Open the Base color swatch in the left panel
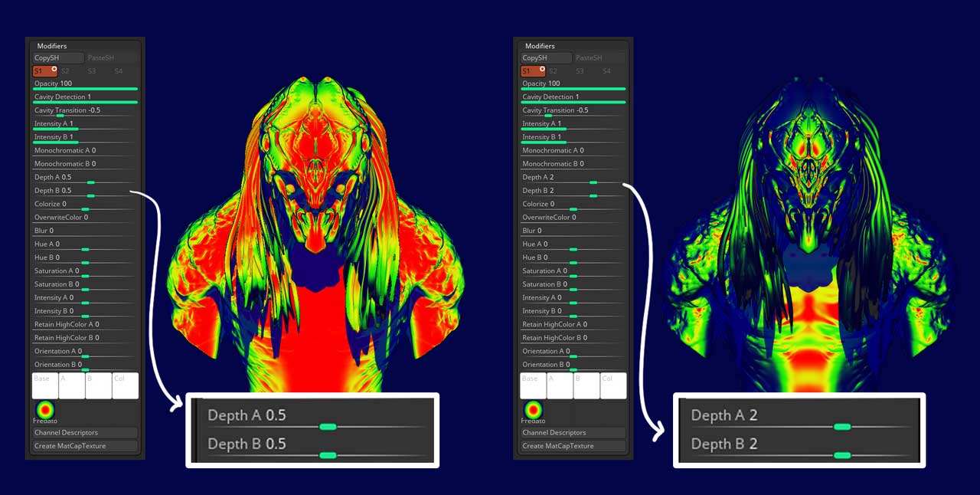980x495 pixels. point(45,385)
